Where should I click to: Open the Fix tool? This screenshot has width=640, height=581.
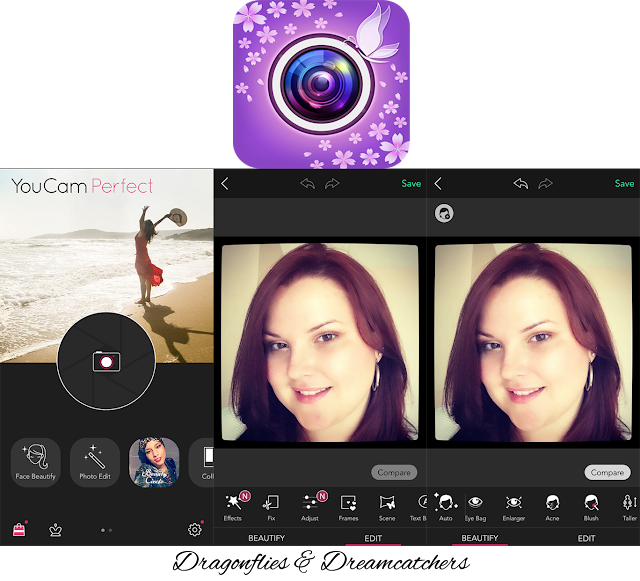click(x=271, y=507)
